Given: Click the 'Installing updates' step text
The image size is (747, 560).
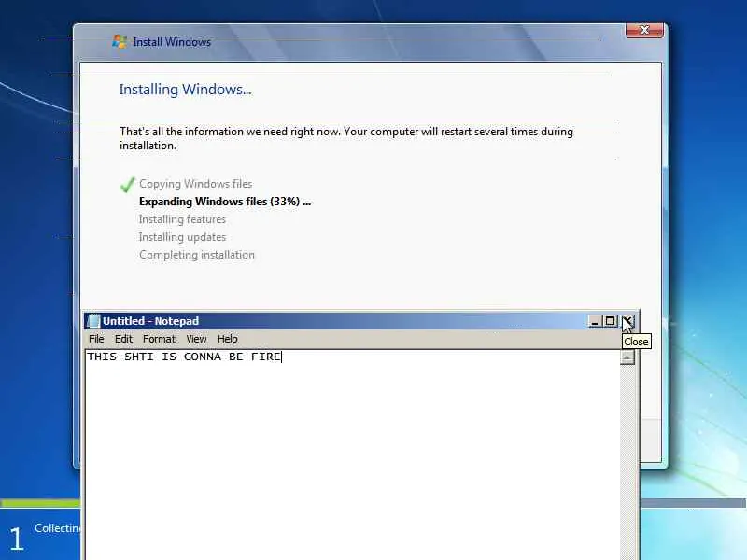Looking at the screenshot, I should (x=182, y=237).
